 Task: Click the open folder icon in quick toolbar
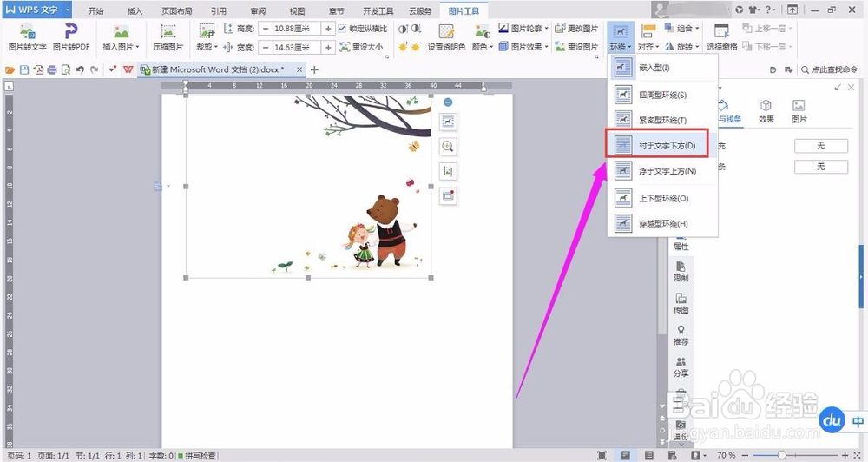(10, 69)
